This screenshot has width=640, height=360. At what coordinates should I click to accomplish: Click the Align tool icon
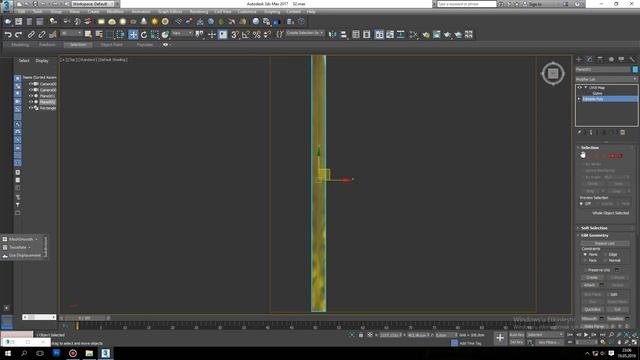(344, 35)
